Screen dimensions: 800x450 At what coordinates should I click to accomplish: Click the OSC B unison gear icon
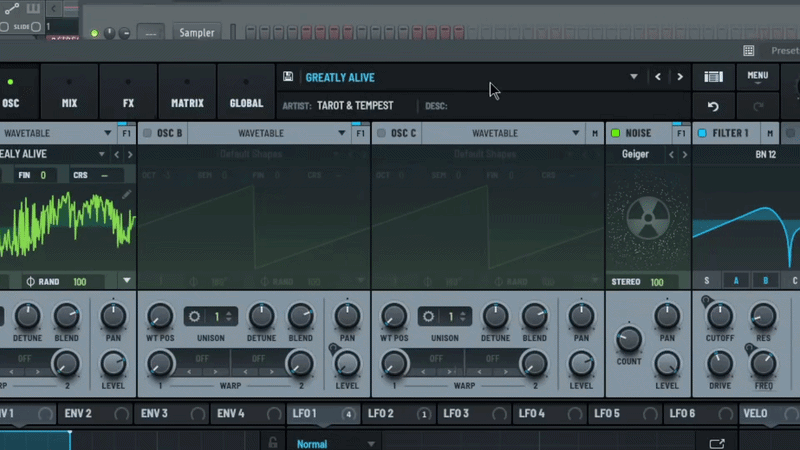click(194, 317)
